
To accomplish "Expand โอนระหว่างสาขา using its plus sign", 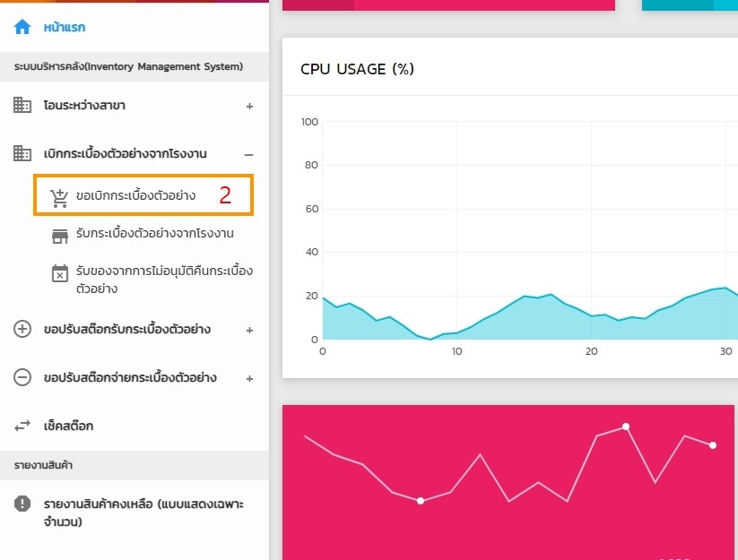I will tap(249, 106).
